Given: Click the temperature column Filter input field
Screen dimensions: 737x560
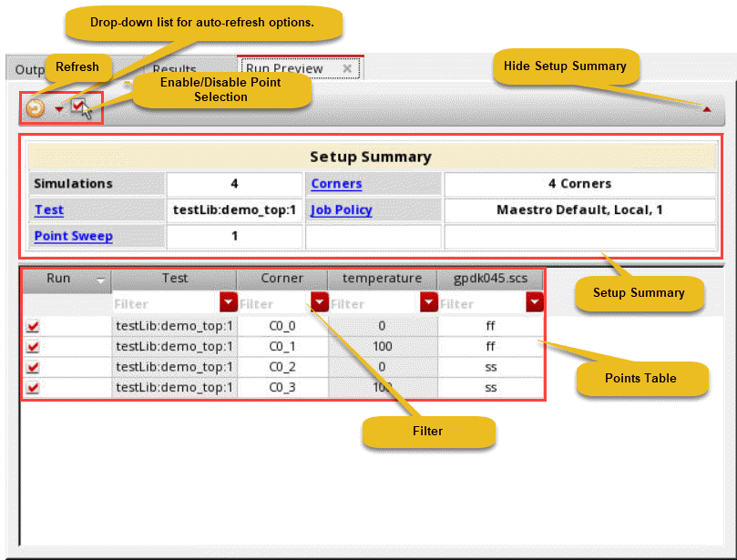Looking at the screenshot, I should tap(374, 303).
